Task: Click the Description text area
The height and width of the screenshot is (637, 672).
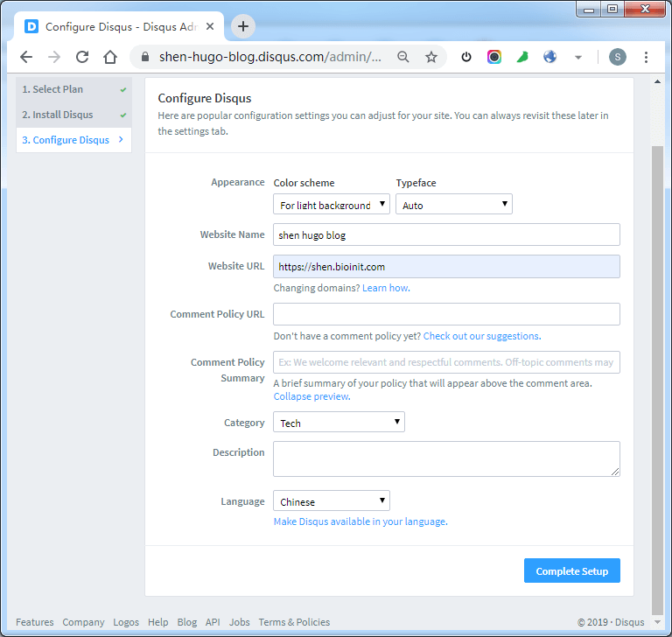Action: tap(446, 458)
